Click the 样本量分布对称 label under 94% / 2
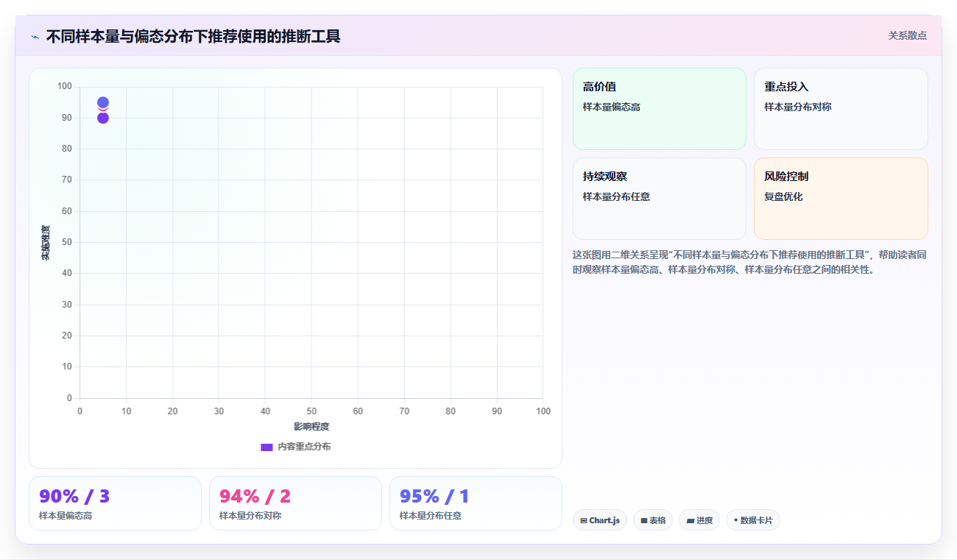This screenshot has width=957, height=560. [250, 516]
